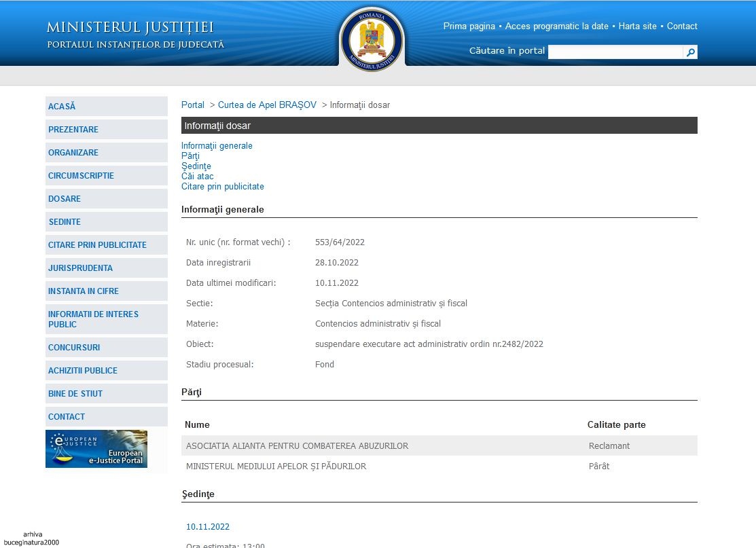
Task: Open Harta site in header
Action: (x=637, y=26)
